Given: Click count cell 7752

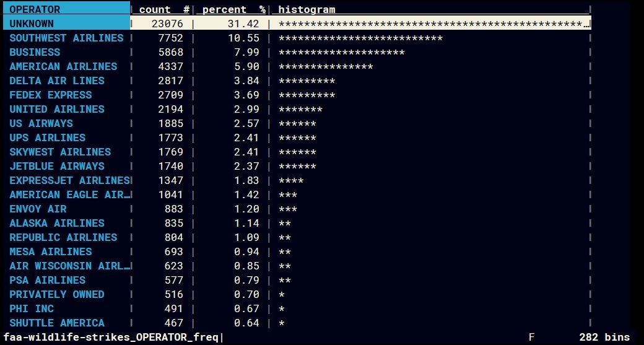Looking at the screenshot, I should [170, 38].
